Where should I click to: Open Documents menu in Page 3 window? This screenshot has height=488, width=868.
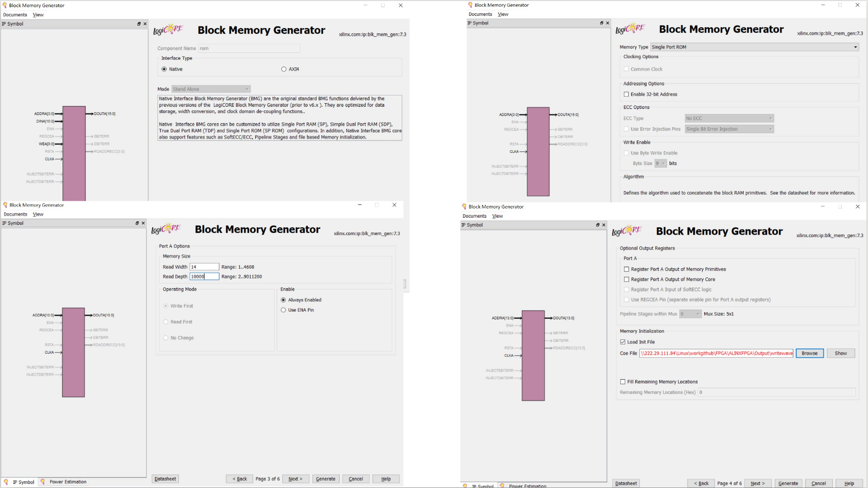[x=15, y=214]
